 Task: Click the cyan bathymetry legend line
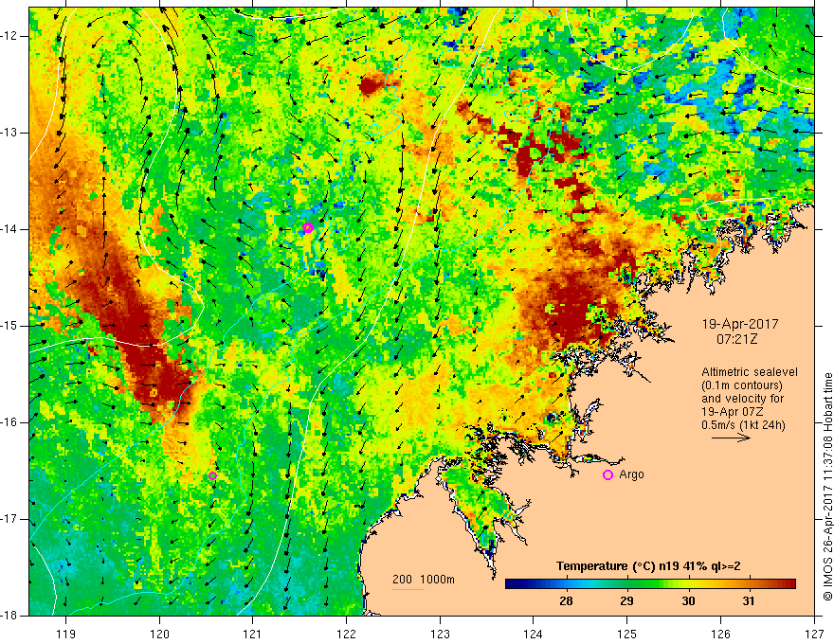(408, 589)
